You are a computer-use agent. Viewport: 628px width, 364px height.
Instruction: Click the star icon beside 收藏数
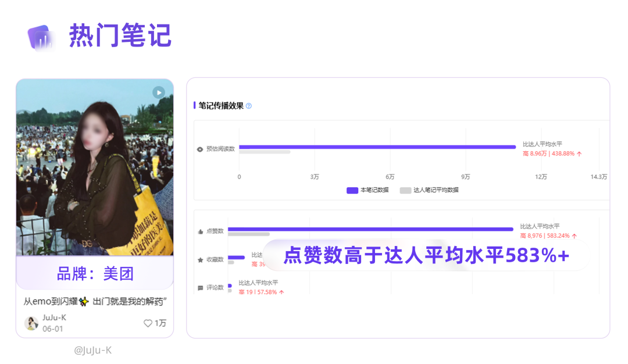point(200,259)
